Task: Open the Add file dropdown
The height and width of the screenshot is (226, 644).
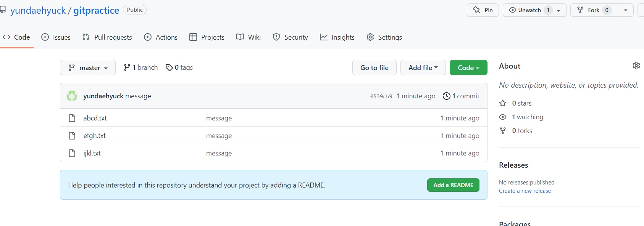Action: (x=423, y=67)
